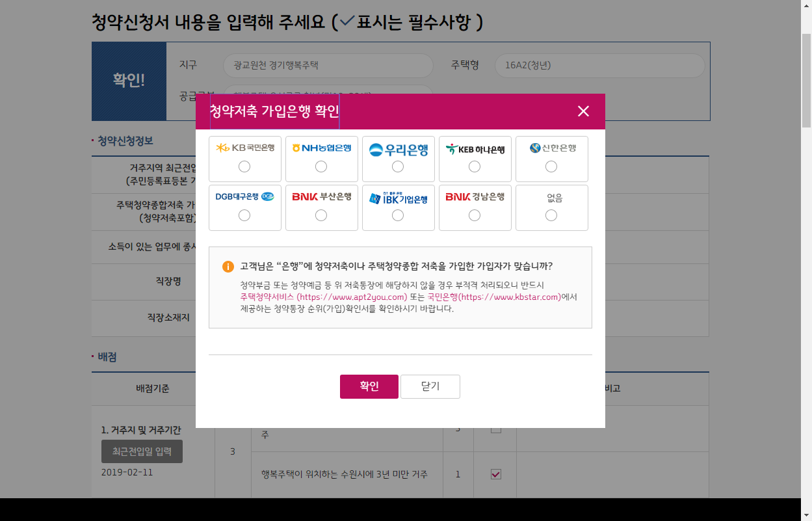Click the 신한은행 logo

click(x=553, y=148)
